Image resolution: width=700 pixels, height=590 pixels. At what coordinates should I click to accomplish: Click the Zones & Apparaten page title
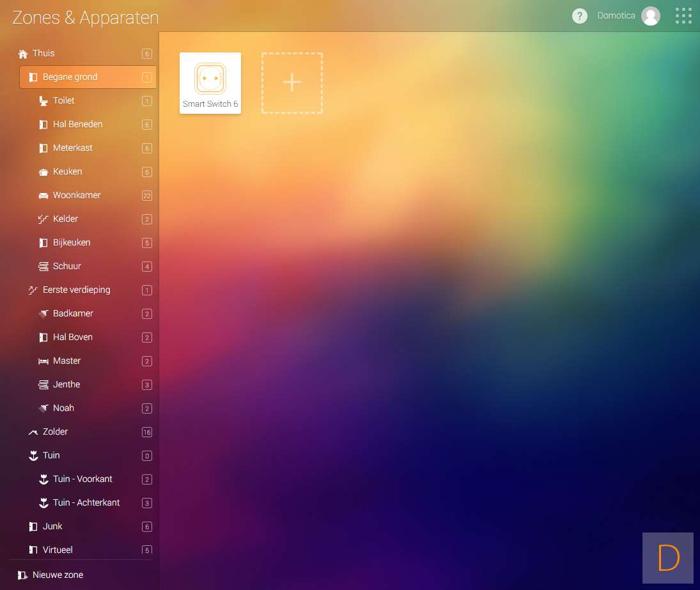click(85, 18)
